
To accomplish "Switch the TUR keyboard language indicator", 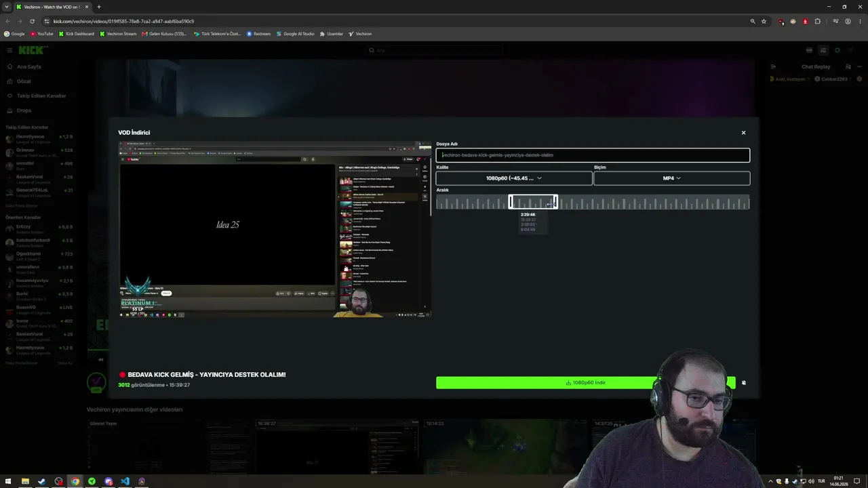I will 821,481.
